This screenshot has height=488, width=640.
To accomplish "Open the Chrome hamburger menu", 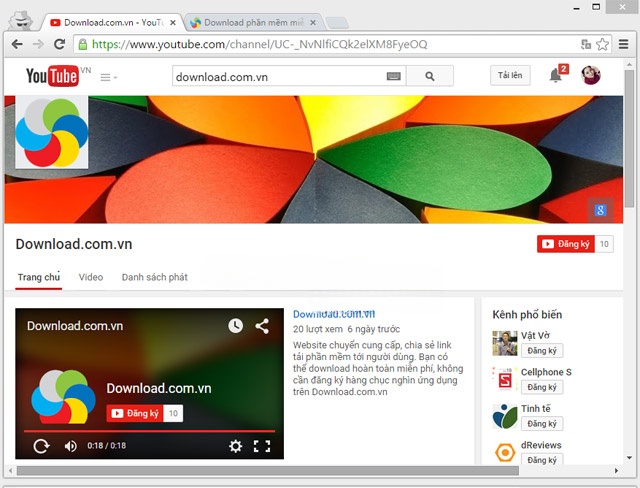I will click(x=623, y=44).
